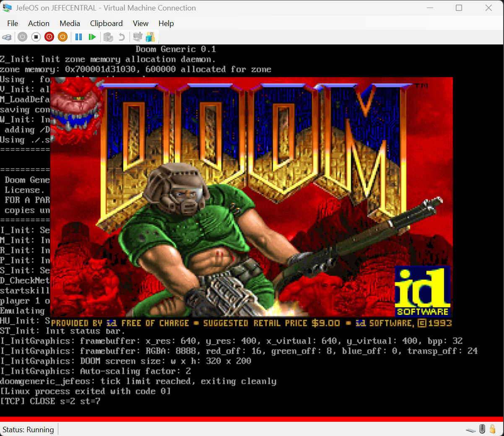Click the greyed-out Start power button

(23, 37)
